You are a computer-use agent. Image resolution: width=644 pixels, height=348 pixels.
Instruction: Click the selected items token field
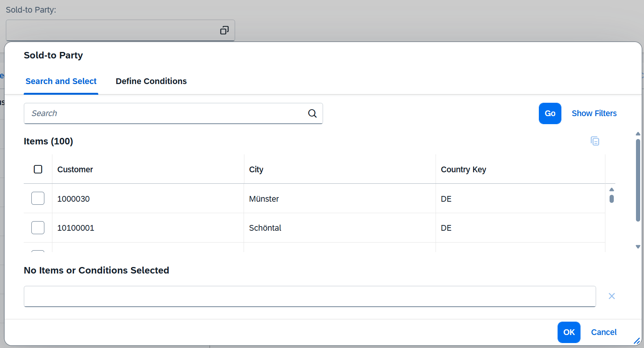[309, 296]
